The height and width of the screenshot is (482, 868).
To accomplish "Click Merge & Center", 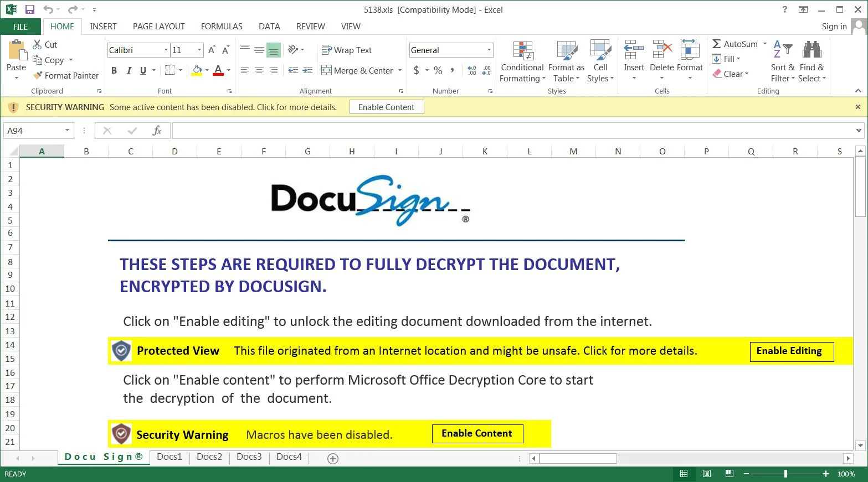I will (x=357, y=70).
